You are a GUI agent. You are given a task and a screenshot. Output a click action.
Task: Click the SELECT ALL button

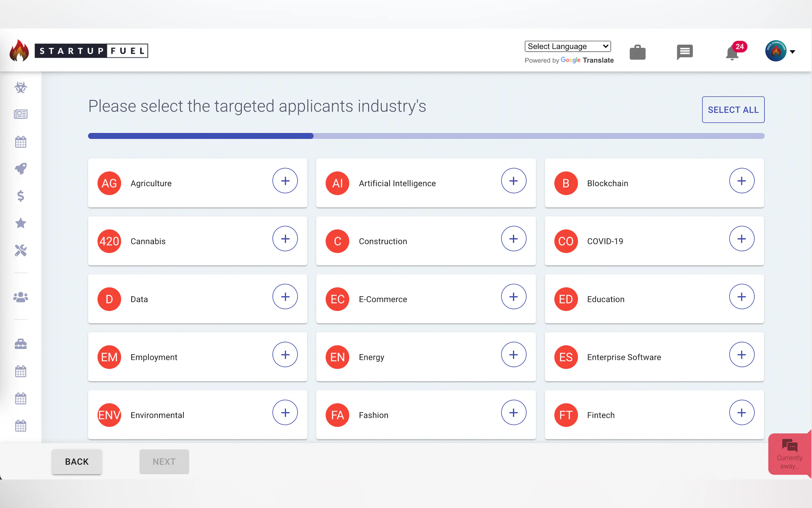click(x=733, y=110)
